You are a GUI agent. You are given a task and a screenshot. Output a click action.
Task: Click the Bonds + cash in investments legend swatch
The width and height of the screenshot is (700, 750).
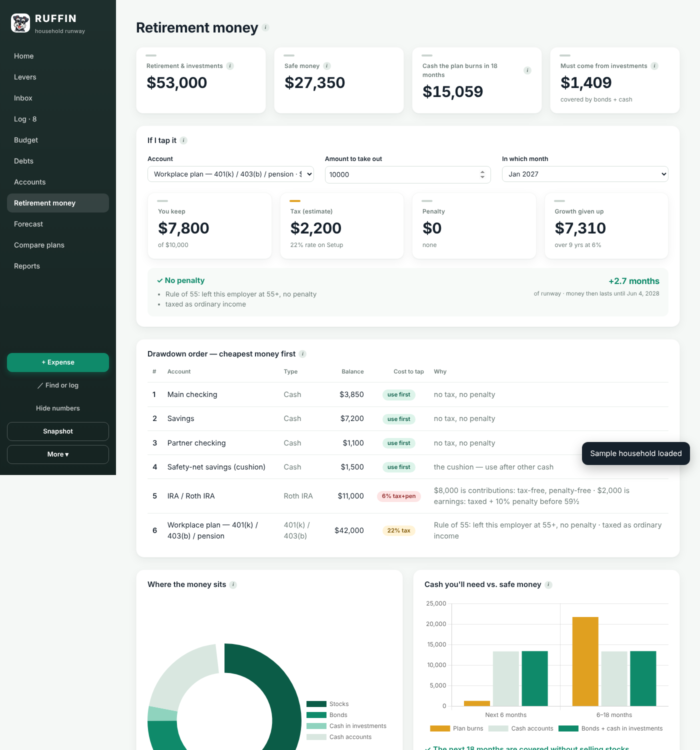click(x=568, y=728)
